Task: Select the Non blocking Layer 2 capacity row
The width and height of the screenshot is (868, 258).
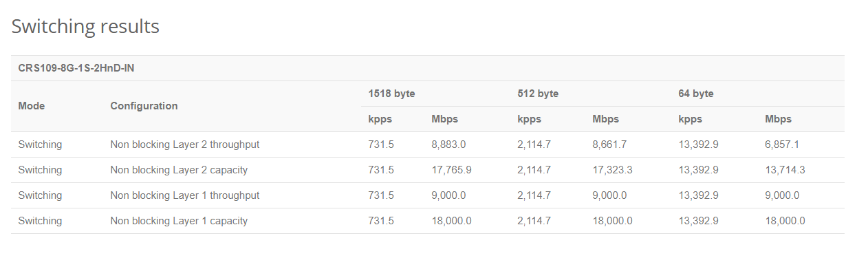Action: 428,170
